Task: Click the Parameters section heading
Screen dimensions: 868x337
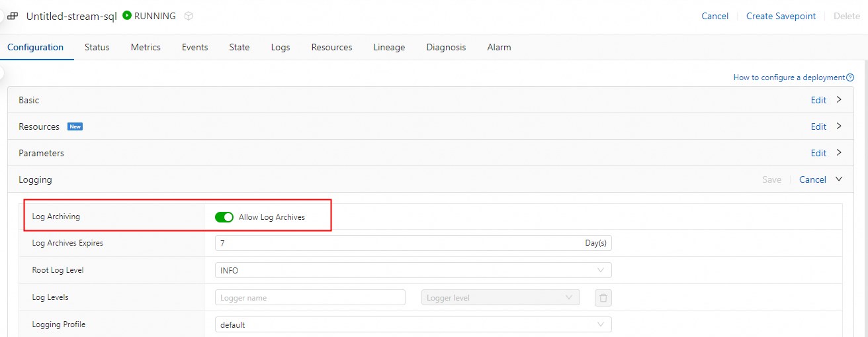Action: tap(41, 153)
